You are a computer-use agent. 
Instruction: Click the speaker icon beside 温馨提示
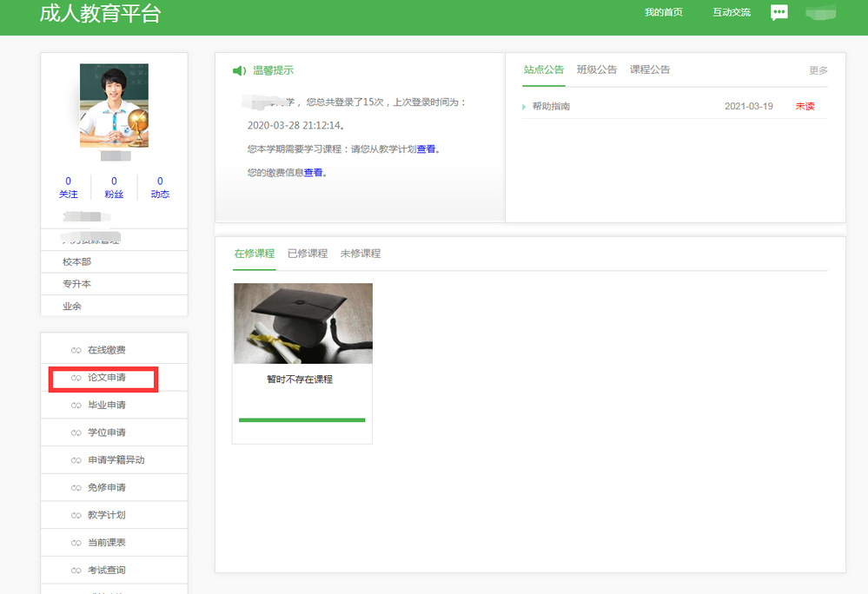point(239,70)
